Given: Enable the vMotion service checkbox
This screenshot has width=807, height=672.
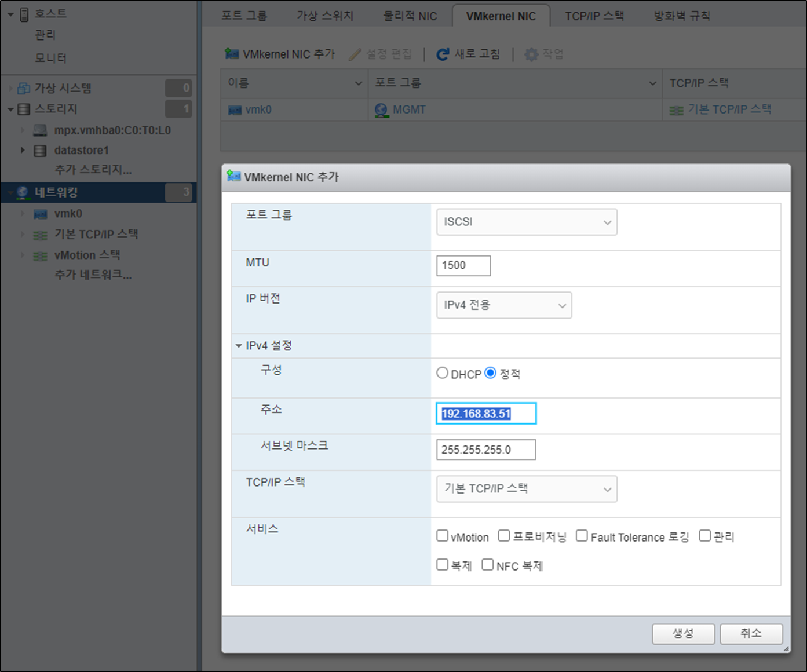Looking at the screenshot, I should pyautogui.click(x=443, y=536).
